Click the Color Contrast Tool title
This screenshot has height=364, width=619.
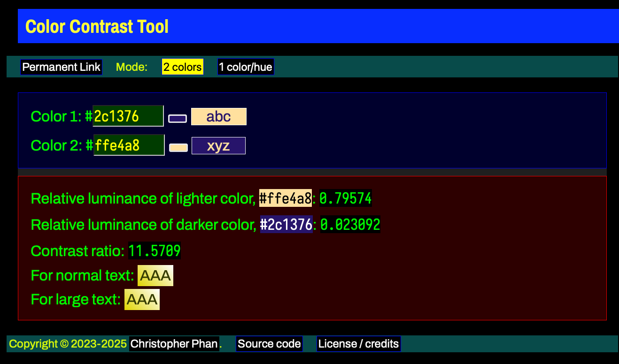click(x=96, y=26)
